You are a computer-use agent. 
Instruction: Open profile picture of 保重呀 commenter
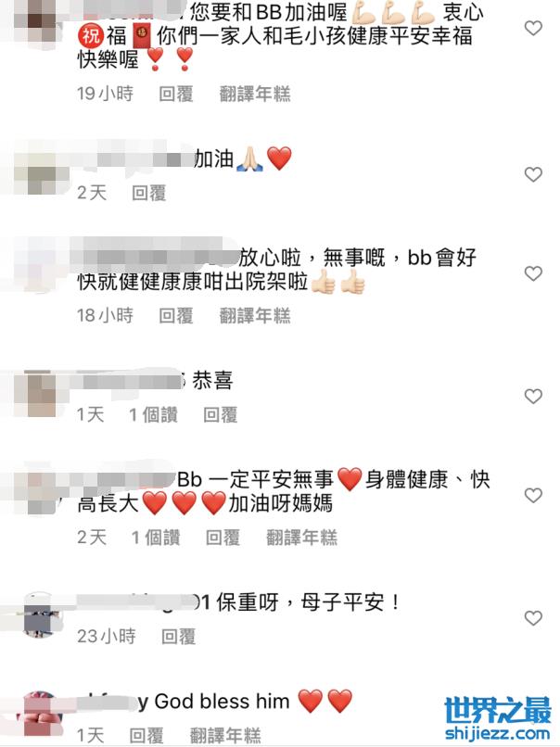(41, 615)
